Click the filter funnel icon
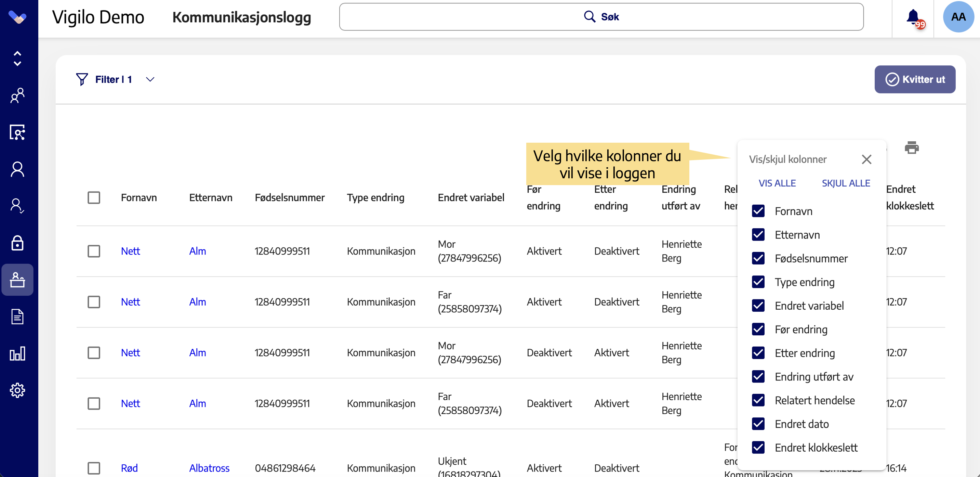The image size is (980, 477). [x=82, y=79]
